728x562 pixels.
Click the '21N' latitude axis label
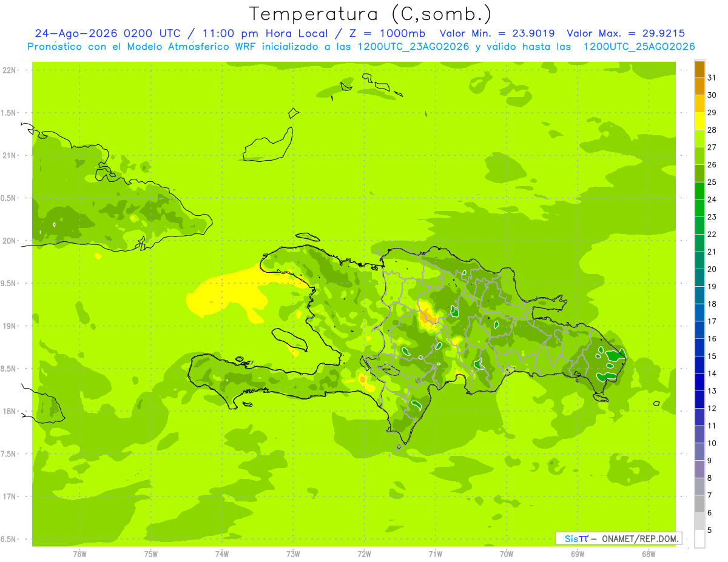10,155
